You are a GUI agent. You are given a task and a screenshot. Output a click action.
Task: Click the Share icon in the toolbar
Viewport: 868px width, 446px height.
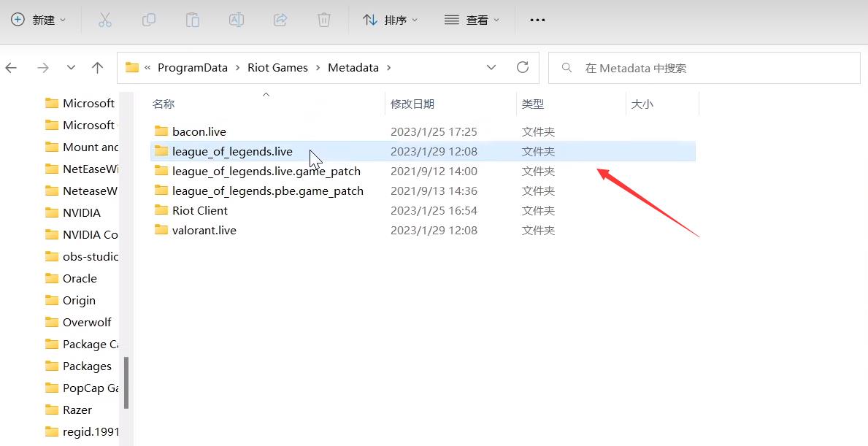pos(280,20)
